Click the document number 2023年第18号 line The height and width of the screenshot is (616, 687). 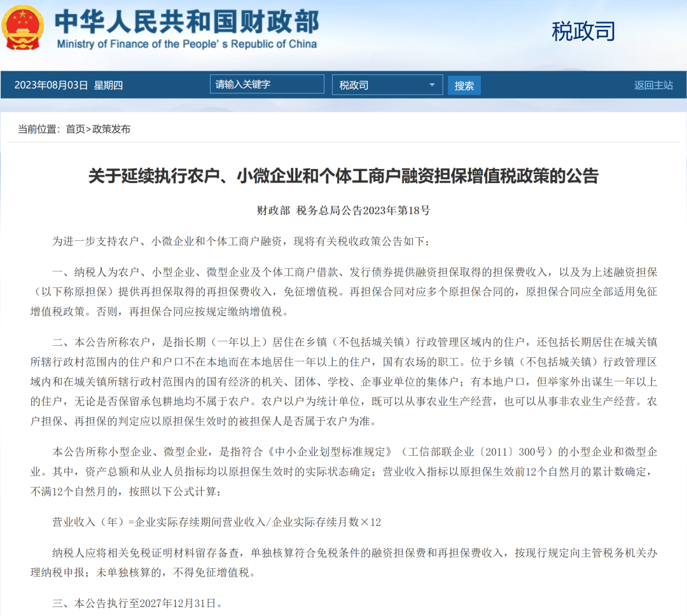343,210
